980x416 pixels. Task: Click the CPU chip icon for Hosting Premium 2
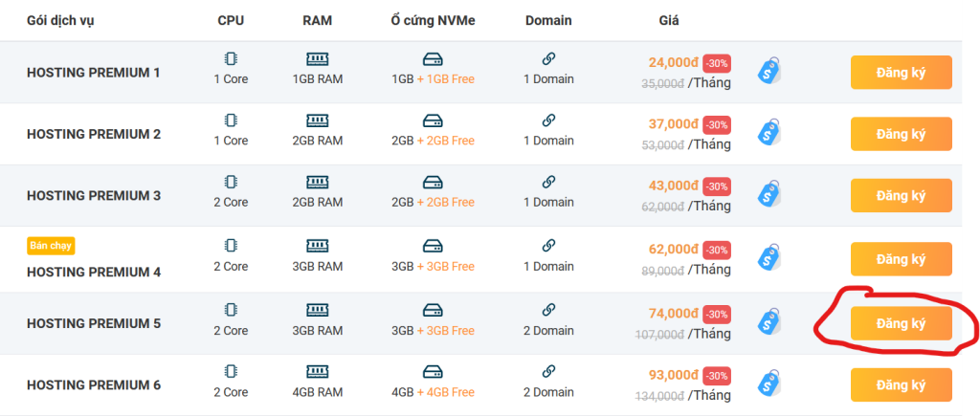(x=231, y=120)
